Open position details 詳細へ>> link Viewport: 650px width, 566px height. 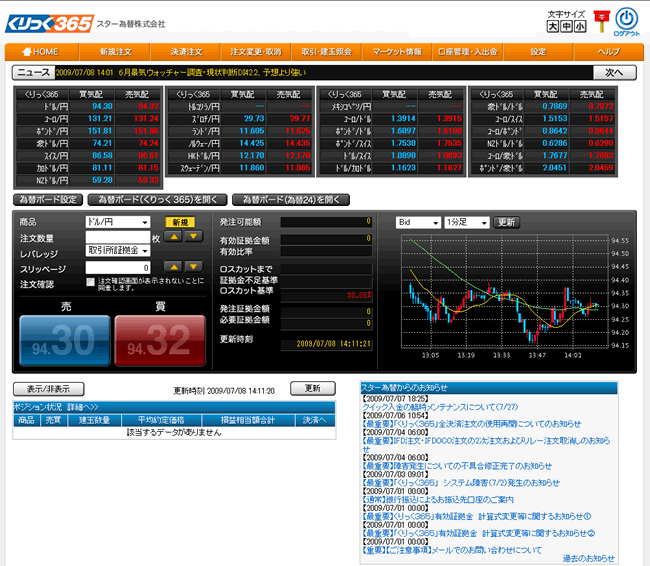click(83, 407)
